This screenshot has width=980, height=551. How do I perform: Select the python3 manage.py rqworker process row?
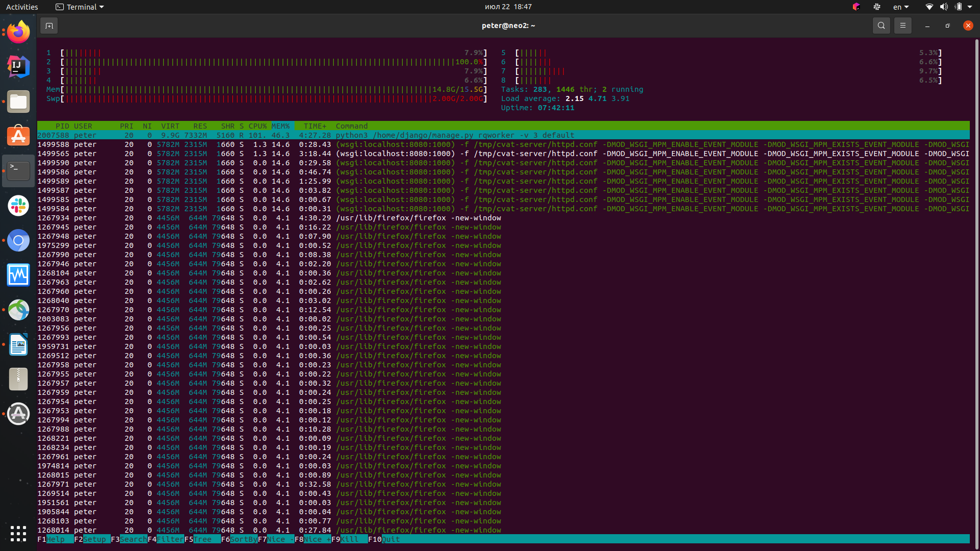pos(503,135)
